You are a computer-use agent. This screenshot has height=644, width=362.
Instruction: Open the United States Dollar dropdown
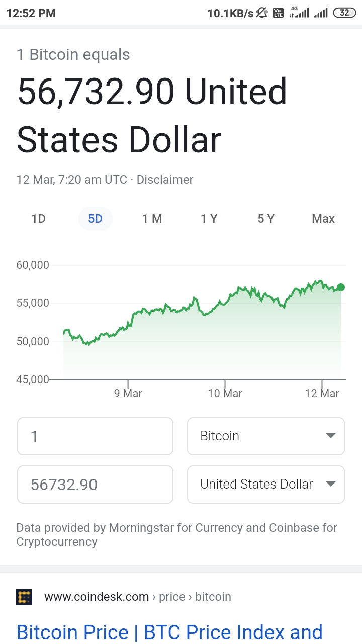coord(265,485)
